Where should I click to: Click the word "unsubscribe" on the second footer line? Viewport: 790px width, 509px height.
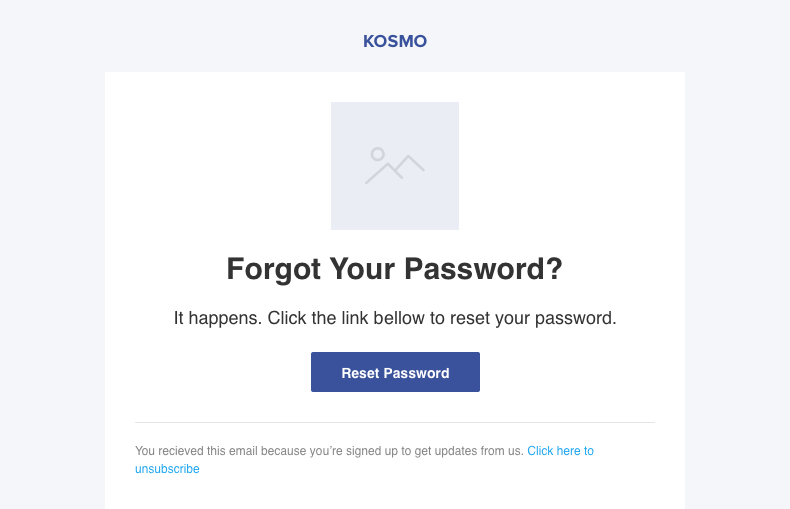click(x=167, y=469)
